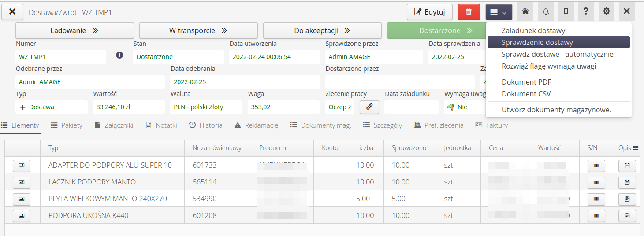Click the Waluta field PLN - polski Złoty
Image resolution: width=644 pixels, height=236 pixels.
pos(206,107)
